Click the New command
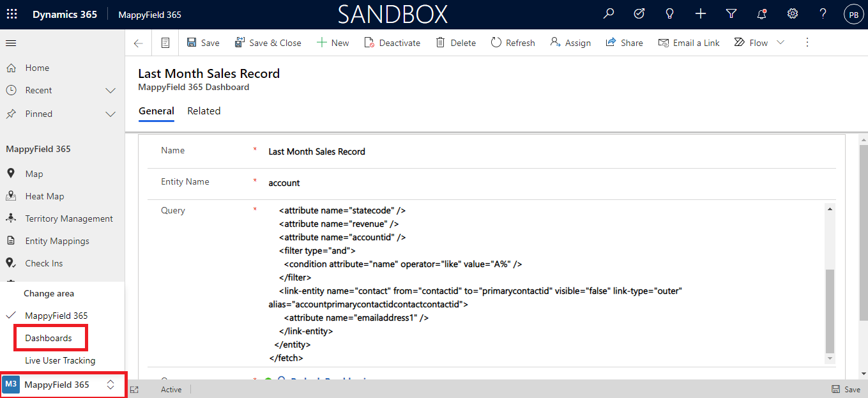868x398 pixels. click(x=332, y=43)
